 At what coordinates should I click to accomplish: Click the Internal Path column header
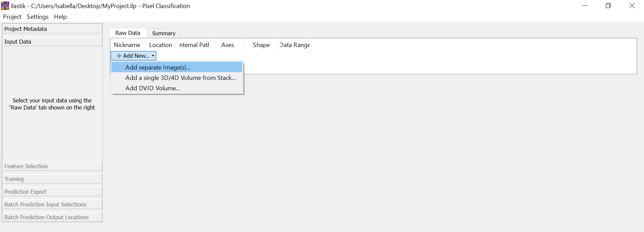[194, 45]
